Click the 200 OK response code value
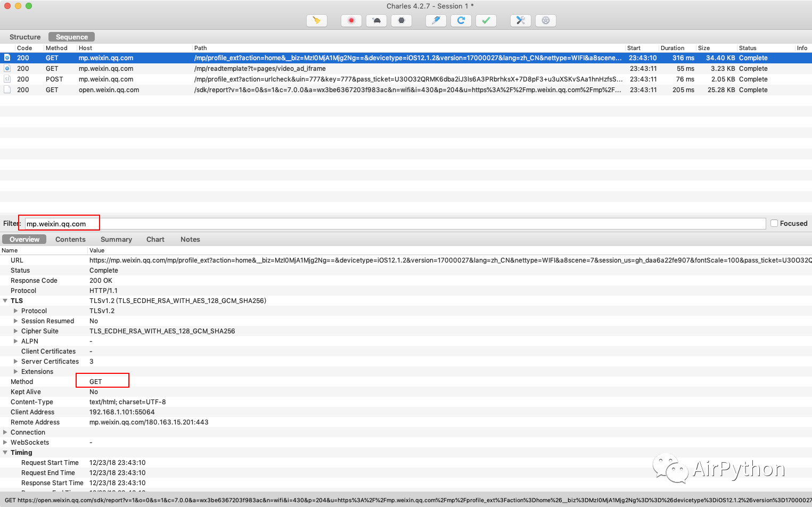This screenshot has width=812, height=507. [x=101, y=281]
